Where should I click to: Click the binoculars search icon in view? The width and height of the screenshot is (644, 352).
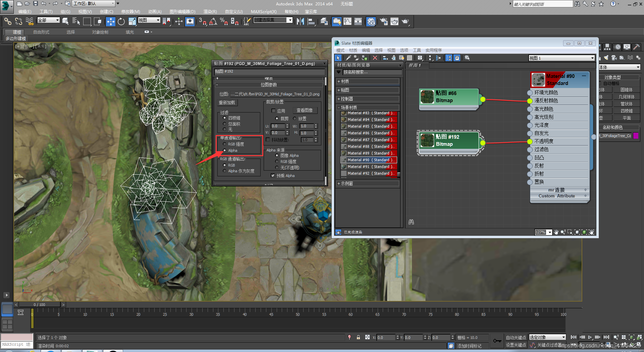click(x=411, y=222)
